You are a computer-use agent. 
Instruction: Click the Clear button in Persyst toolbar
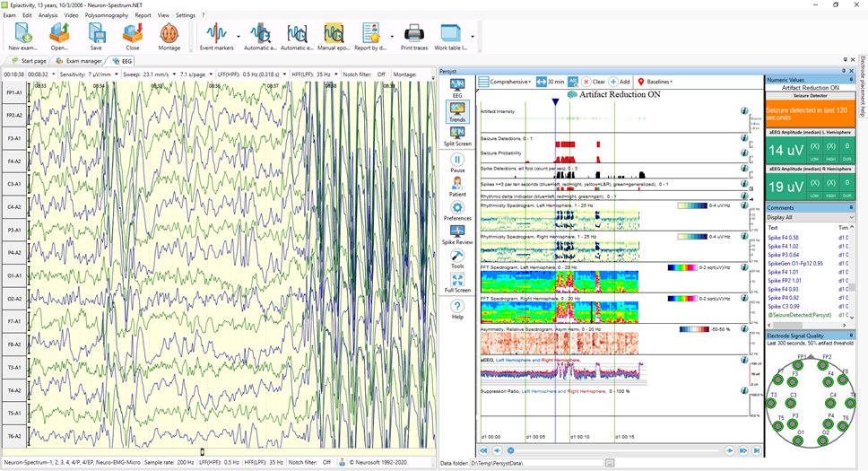(594, 82)
